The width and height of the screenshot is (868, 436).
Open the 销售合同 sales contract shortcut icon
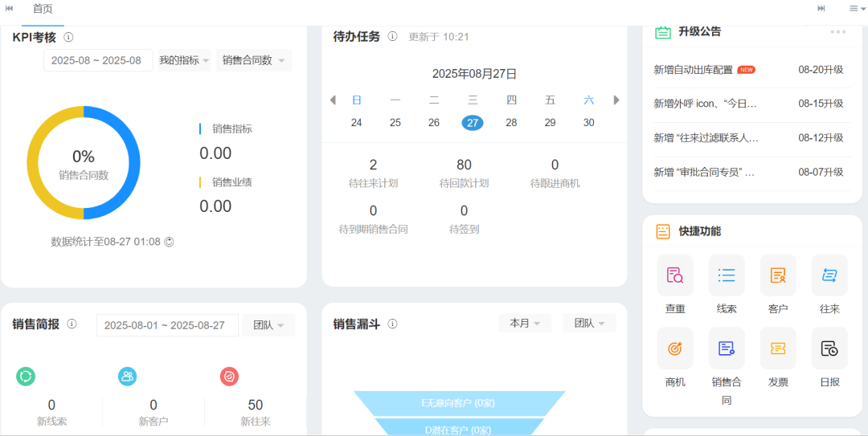click(x=727, y=348)
